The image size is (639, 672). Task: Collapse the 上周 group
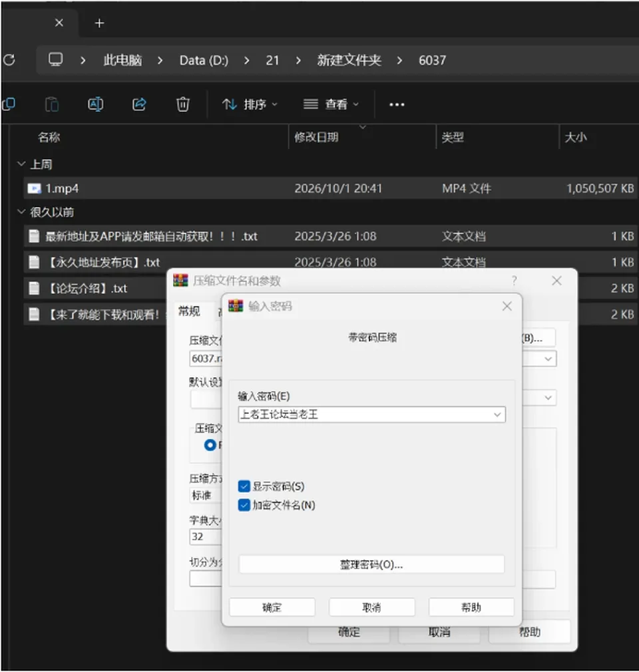pos(21,164)
